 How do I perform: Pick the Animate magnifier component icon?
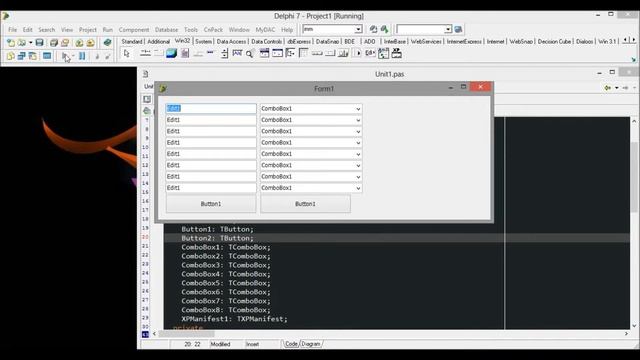click(x=250, y=53)
